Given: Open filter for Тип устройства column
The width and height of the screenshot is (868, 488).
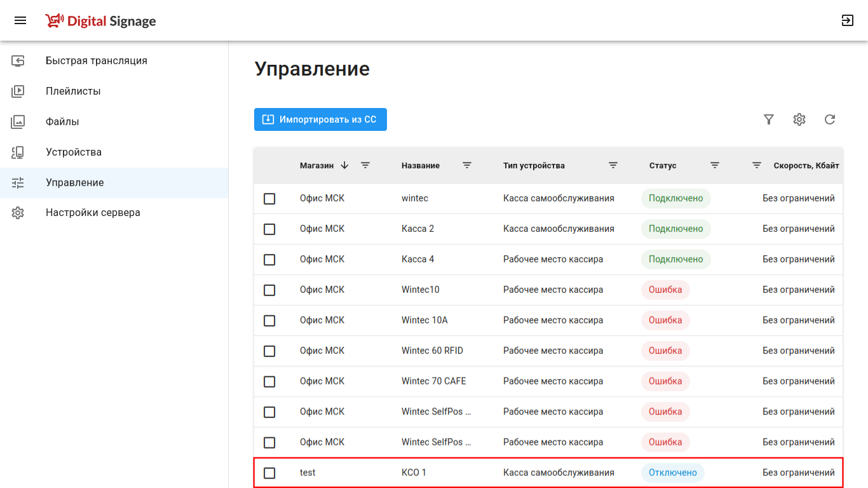Looking at the screenshot, I should tap(613, 165).
